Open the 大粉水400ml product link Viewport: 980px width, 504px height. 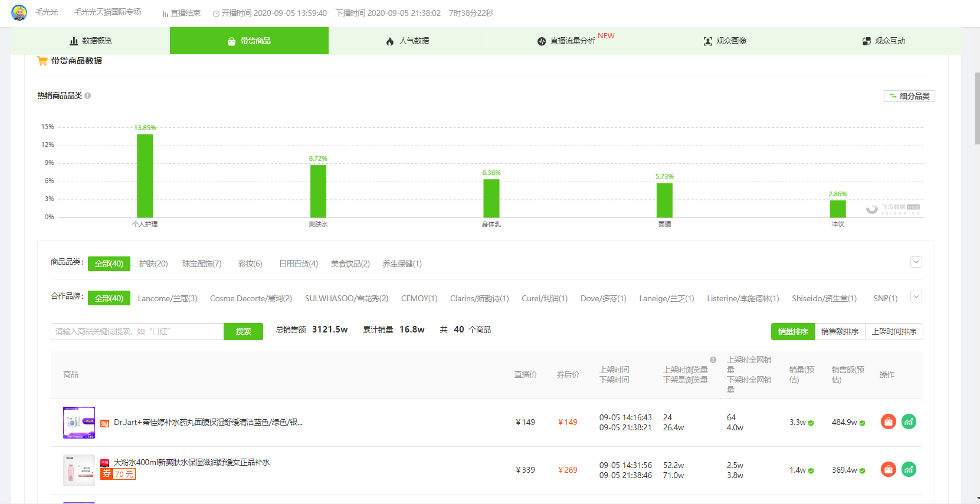tap(192, 462)
